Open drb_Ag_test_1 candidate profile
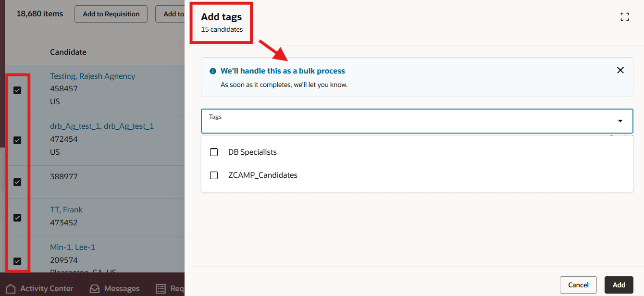Viewport: 644px width, 296px height. (102, 126)
